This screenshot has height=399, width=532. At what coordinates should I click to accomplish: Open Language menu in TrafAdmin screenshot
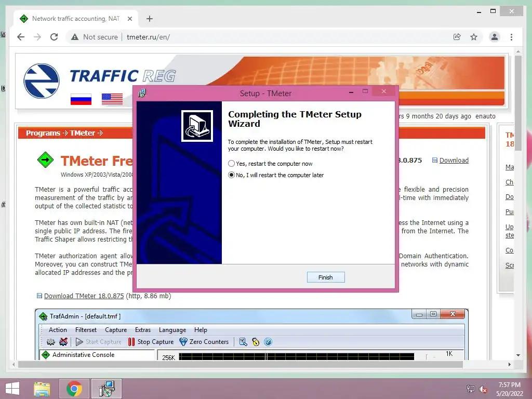[x=172, y=330]
